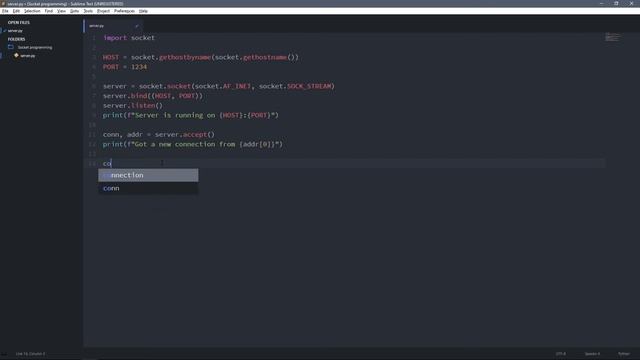
Task: Toggle sidebar icon in status bar
Action: point(4,354)
